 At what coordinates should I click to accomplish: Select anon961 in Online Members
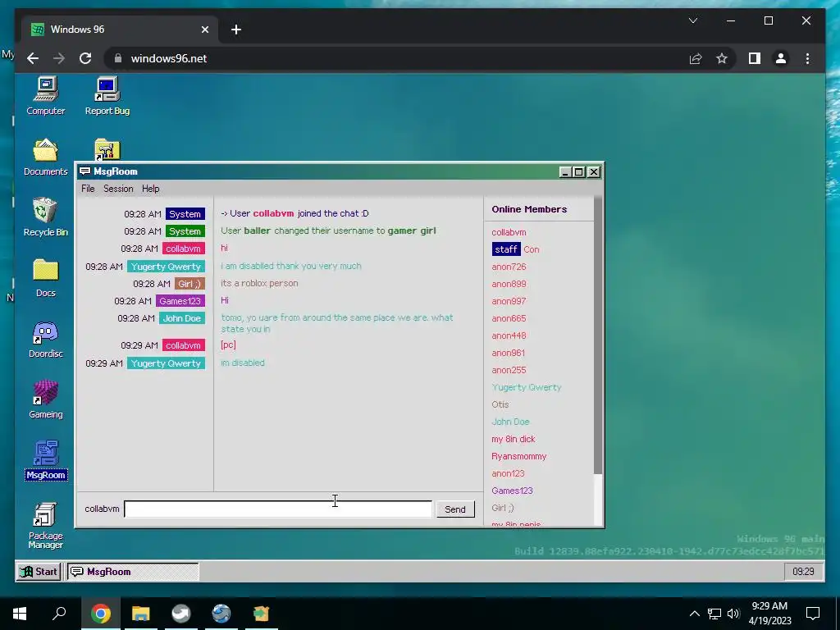(x=509, y=353)
